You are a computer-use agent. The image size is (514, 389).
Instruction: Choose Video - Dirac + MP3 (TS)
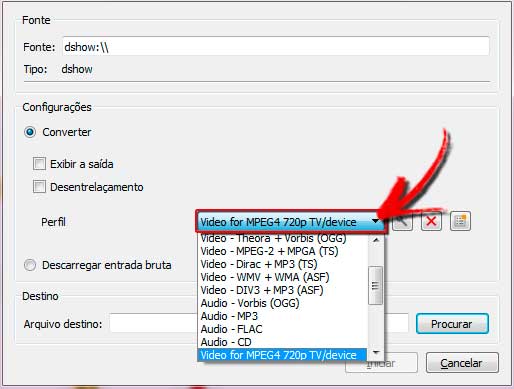283,264
